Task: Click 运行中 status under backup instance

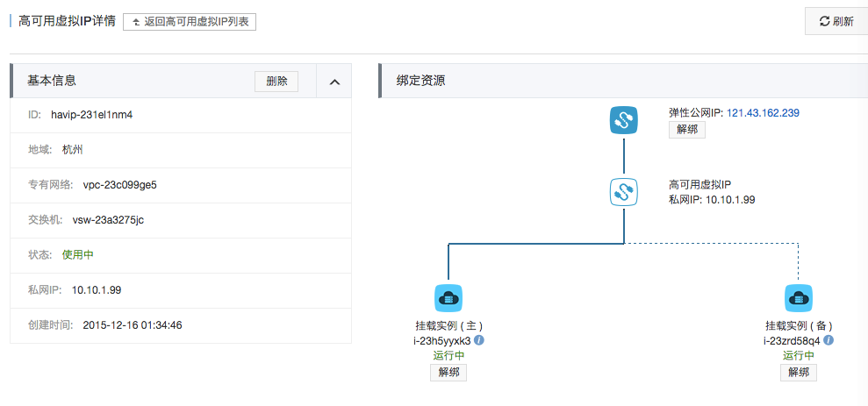Action: [x=799, y=355]
